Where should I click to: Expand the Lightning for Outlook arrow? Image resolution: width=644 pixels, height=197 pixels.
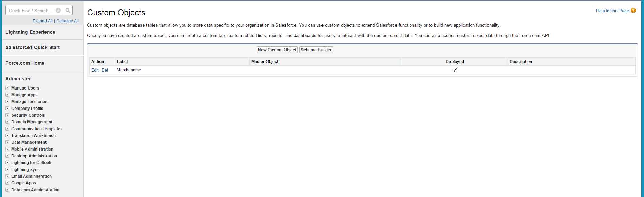[x=7, y=163]
